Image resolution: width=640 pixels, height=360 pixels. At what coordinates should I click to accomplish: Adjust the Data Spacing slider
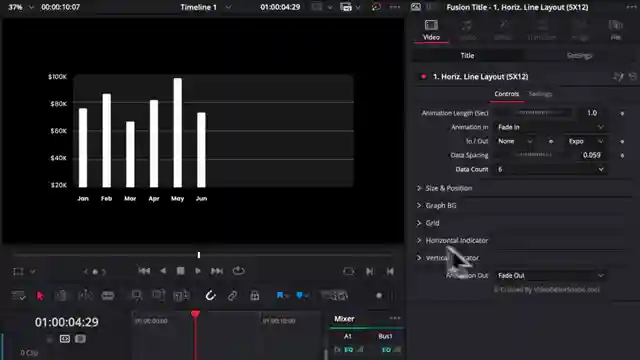(x=533, y=155)
